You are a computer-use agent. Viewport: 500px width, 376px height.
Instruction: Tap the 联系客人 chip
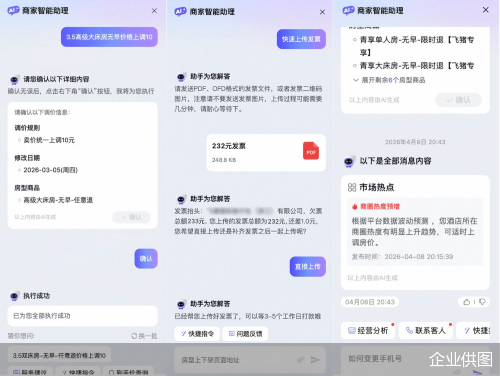click(426, 330)
